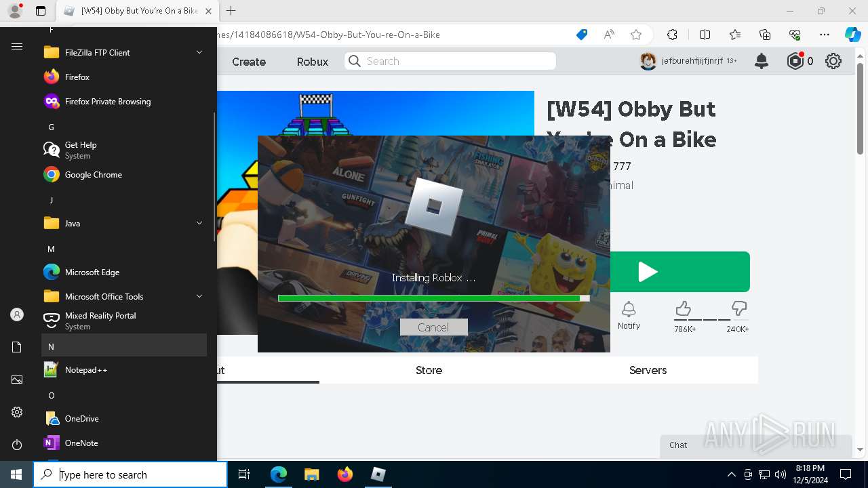This screenshot has height=488, width=868.
Task: Open Settings gear in Start sidebar
Action: click(x=17, y=412)
